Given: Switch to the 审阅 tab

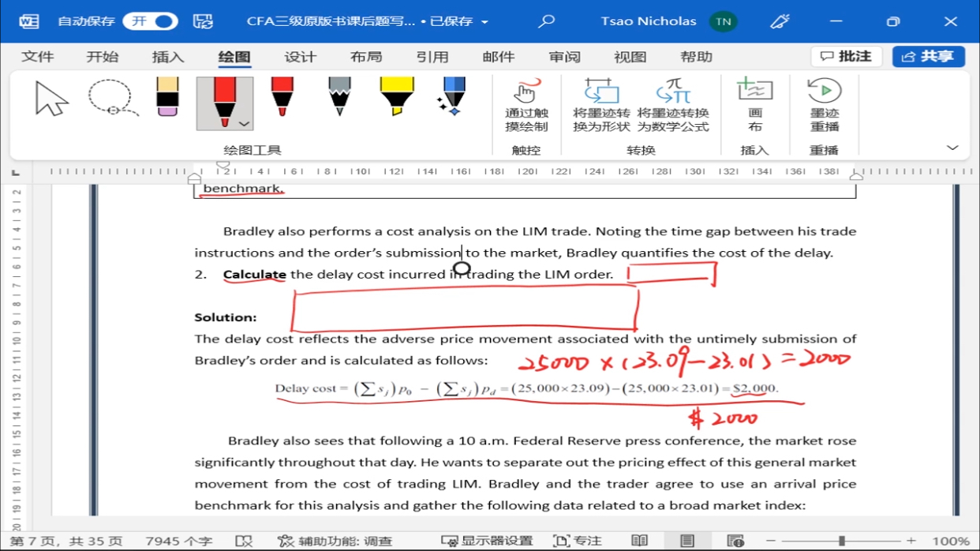Looking at the screenshot, I should tap(565, 57).
